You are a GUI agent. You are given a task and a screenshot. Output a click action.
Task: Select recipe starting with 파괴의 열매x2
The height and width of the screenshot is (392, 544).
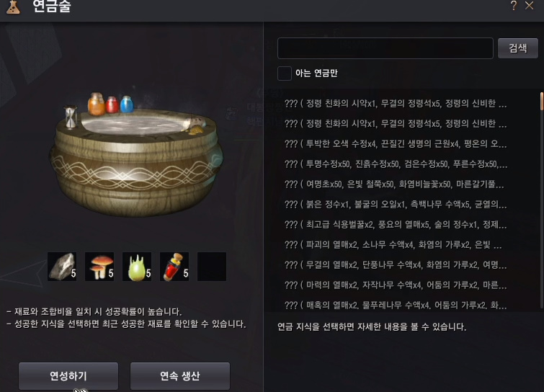(x=396, y=245)
